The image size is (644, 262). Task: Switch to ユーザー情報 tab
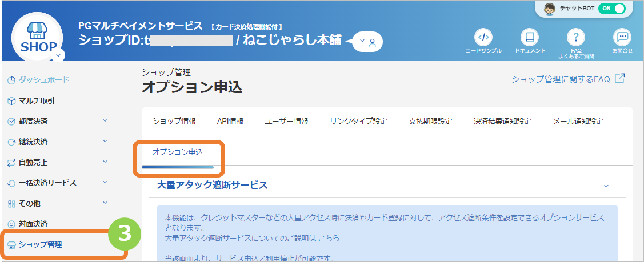click(286, 122)
